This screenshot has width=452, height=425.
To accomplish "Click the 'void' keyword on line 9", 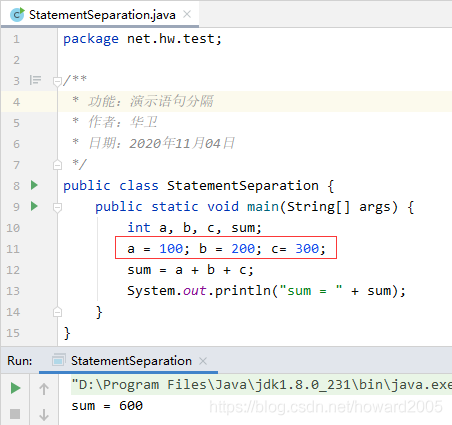I will coord(223,207).
